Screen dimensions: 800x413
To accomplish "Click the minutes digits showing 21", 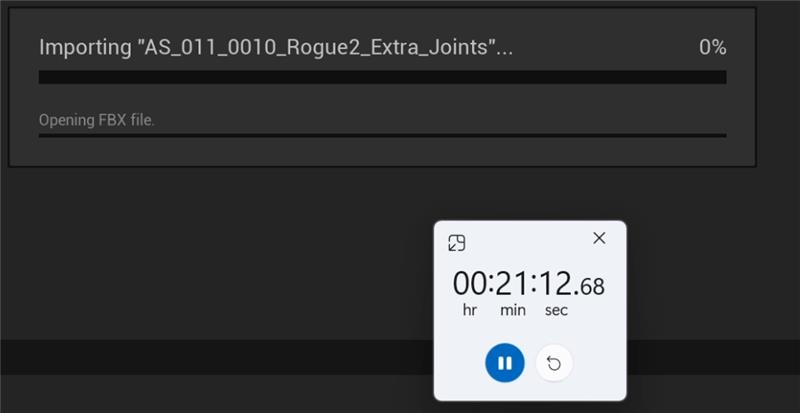I will click(x=511, y=284).
